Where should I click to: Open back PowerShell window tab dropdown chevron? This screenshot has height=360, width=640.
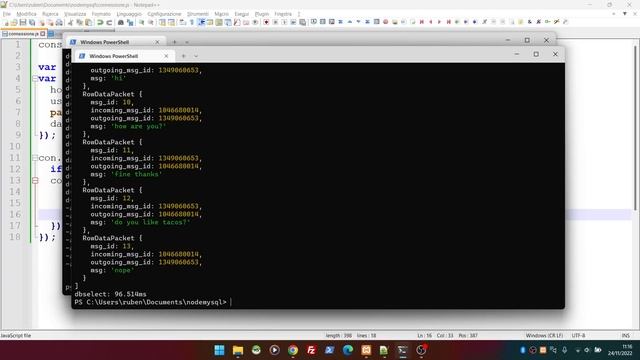click(x=187, y=42)
